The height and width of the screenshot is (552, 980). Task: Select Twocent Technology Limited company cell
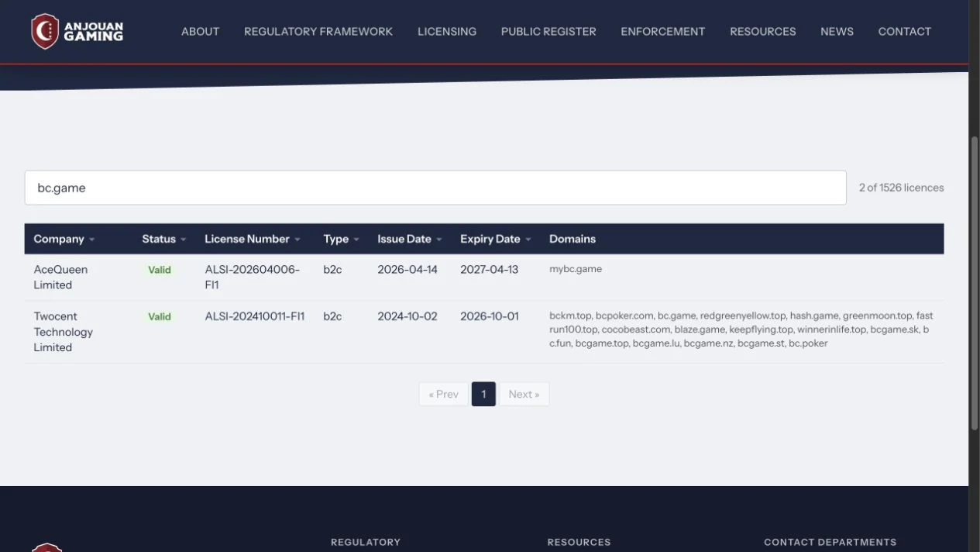[x=64, y=332]
